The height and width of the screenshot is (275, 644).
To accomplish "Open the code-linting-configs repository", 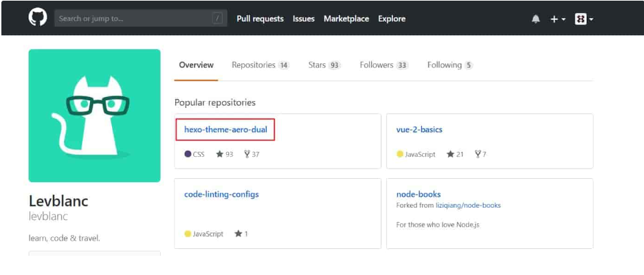I will click(x=221, y=194).
